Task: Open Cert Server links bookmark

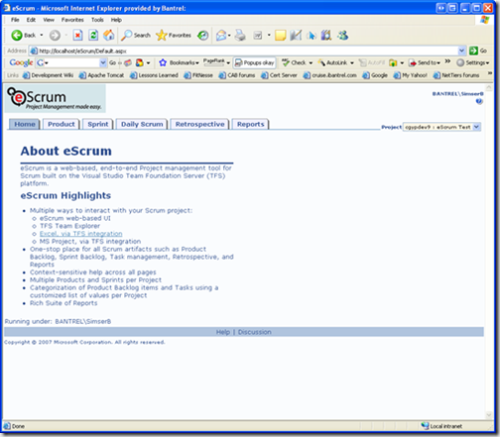Action: pos(279,75)
